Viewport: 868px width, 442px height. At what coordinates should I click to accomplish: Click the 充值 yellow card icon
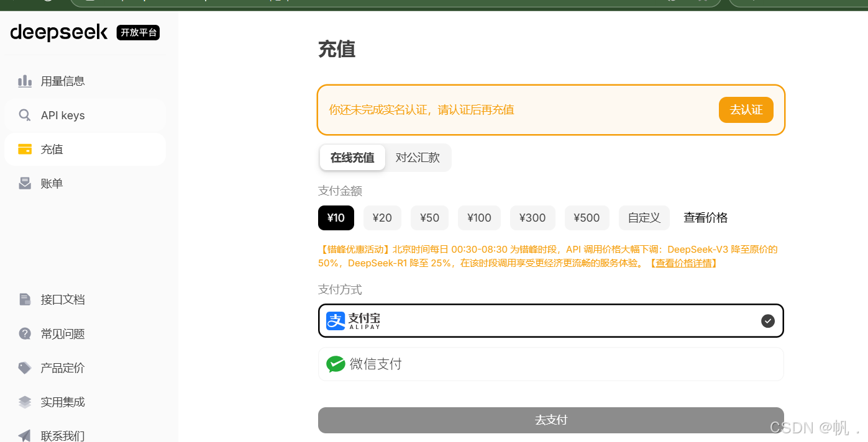[25, 149]
